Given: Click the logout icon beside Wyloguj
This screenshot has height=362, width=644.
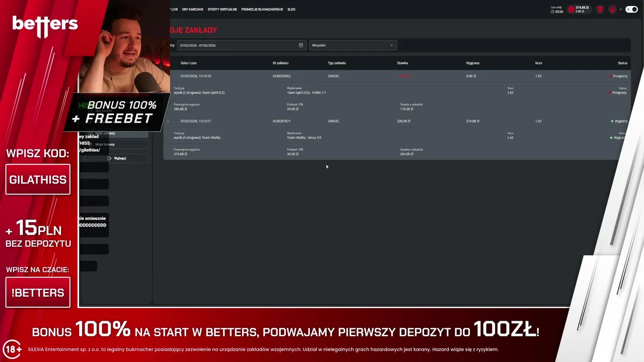Looking at the screenshot, I should click(109, 158).
